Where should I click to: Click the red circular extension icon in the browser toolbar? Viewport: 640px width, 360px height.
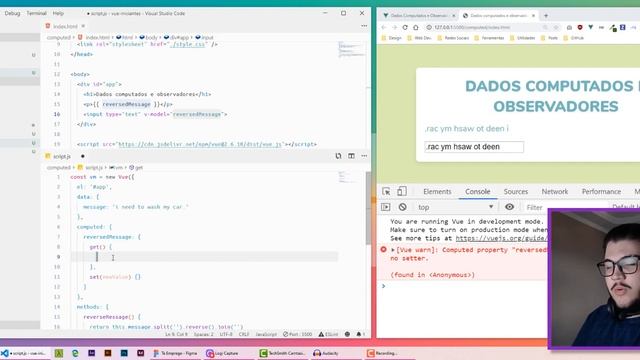(x=580, y=27)
